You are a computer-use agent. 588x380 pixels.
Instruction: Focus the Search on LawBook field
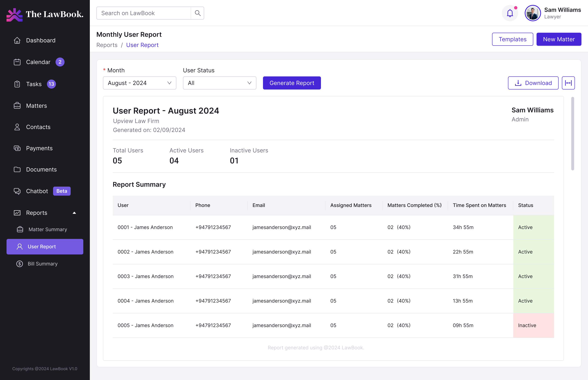(x=144, y=13)
